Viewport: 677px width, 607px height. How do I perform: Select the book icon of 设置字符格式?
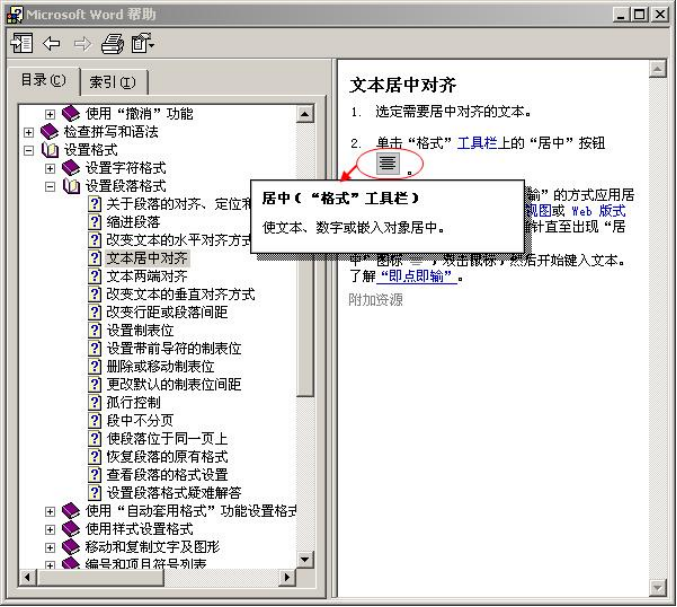[71, 168]
